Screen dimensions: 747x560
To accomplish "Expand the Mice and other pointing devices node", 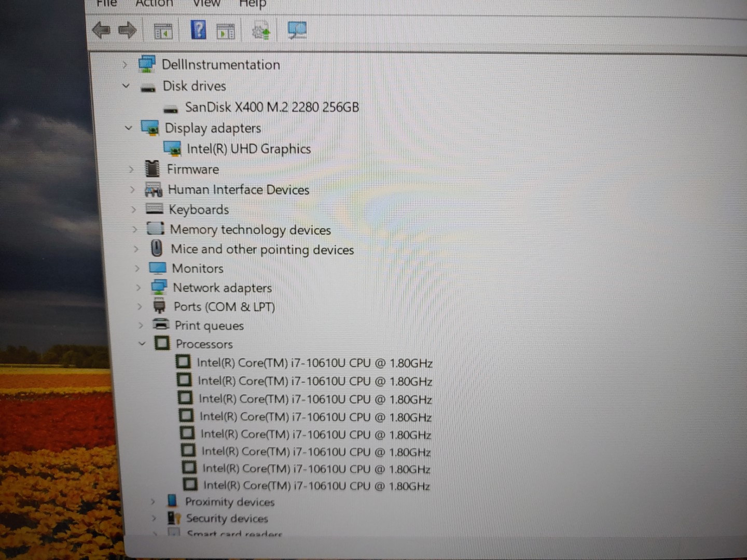I will pos(136,249).
